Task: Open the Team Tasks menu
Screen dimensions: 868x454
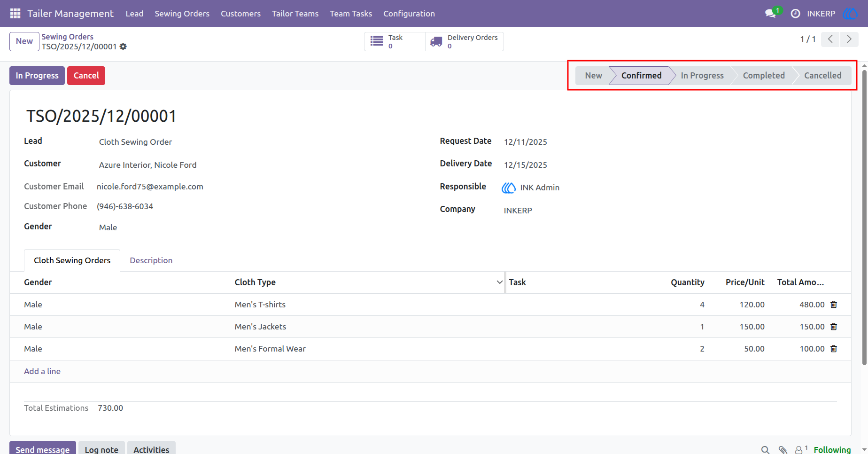Action: (x=351, y=14)
